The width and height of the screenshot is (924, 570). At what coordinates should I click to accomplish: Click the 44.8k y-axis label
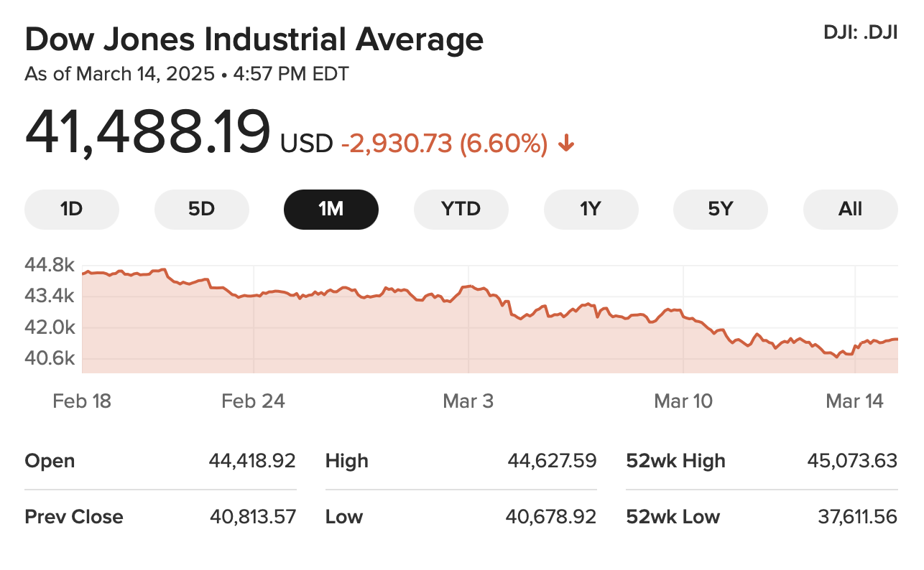(50, 265)
